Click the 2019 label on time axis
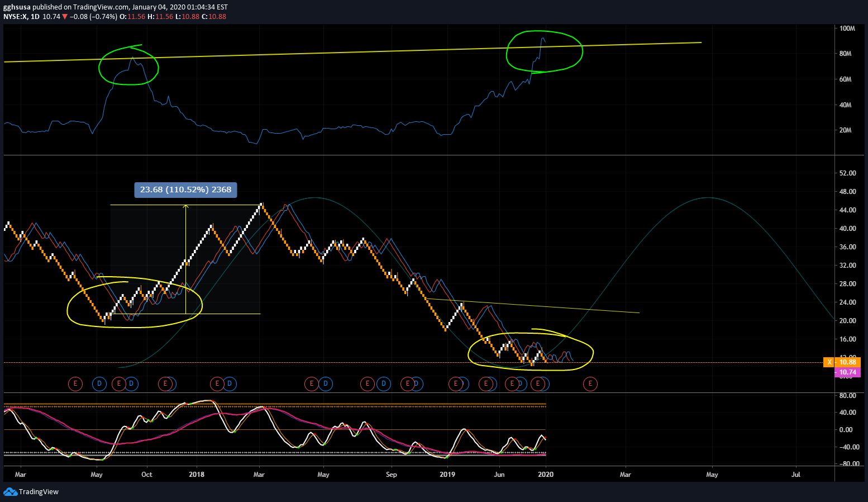868x502 pixels. tap(447, 475)
